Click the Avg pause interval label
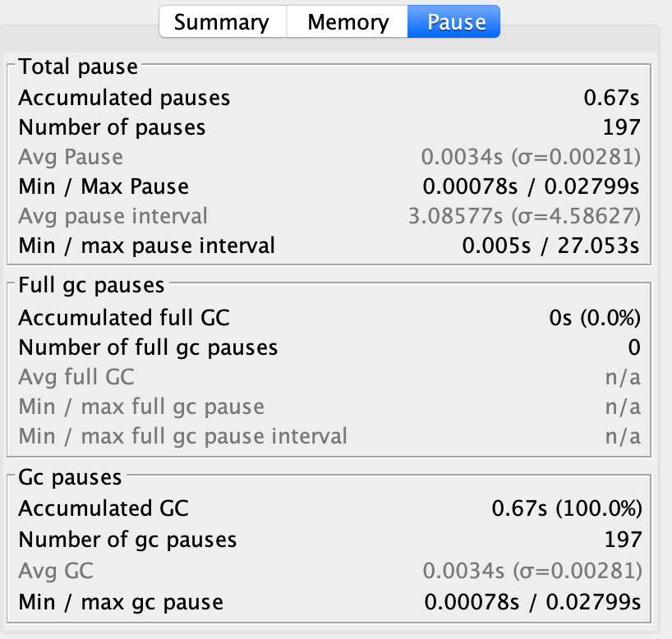Image resolution: width=672 pixels, height=639 pixels. pos(113,216)
